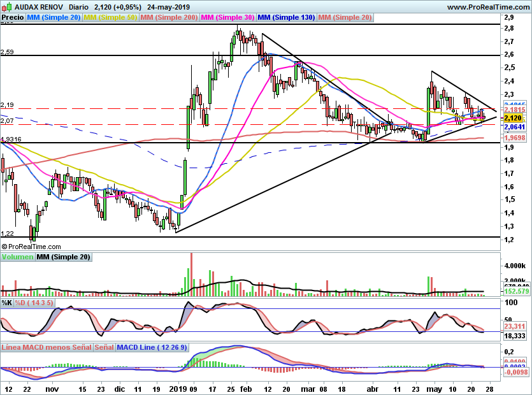Click the 152.579 volume value tag
The image size is (532, 395).
pos(516,291)
